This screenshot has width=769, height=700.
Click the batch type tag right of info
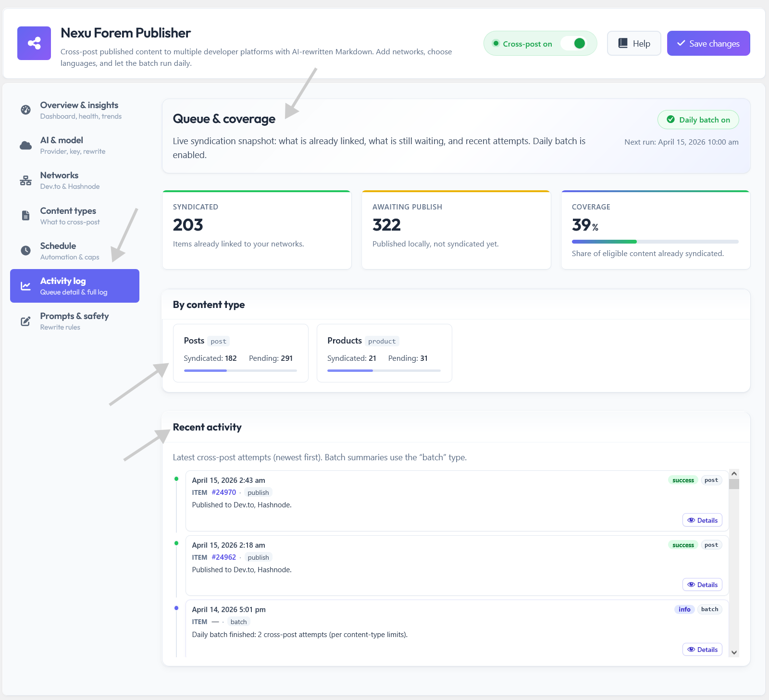coord(709,609)
